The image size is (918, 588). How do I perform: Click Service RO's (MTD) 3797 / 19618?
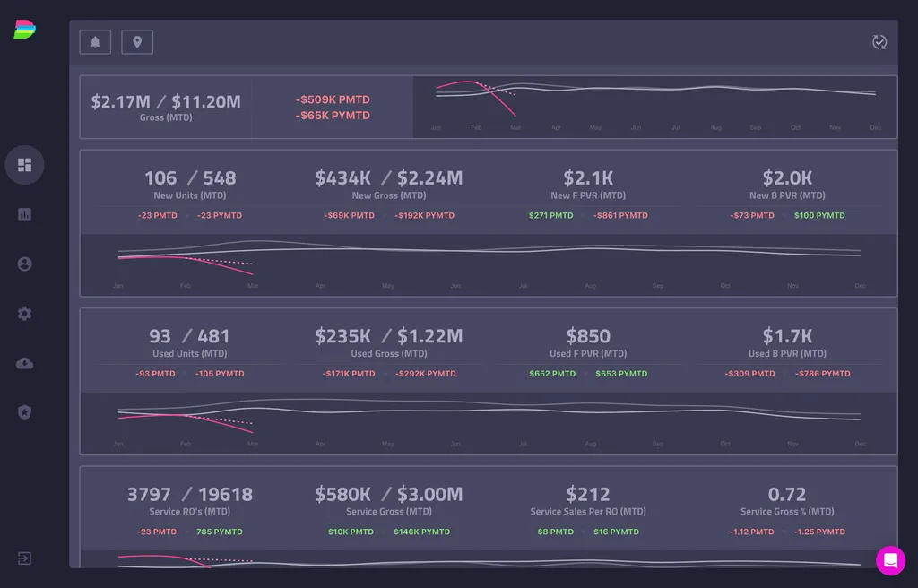190,494
